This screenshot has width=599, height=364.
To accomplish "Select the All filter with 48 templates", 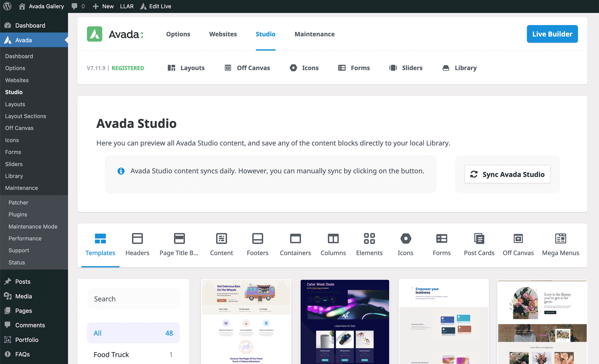I will (133, 333).
